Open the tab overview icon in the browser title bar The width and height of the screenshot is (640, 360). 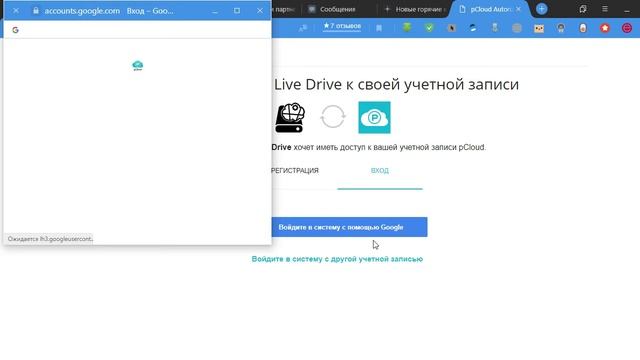tap(583, 9)
